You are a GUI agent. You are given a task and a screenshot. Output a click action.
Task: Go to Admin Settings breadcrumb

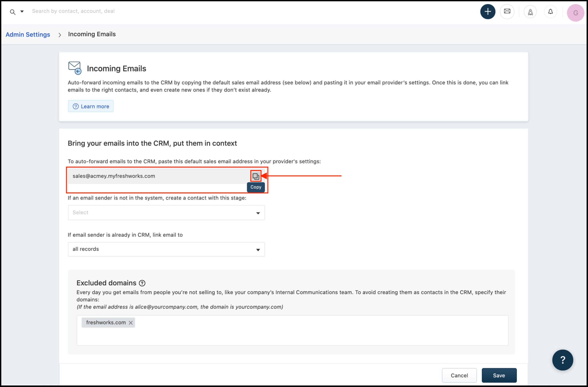coord(28,34)
